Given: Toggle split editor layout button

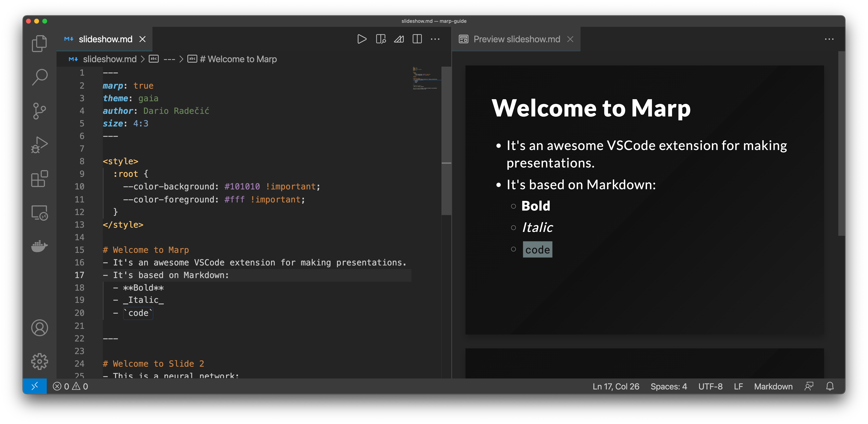Looking at the screenshot, I should coord(417,39).
